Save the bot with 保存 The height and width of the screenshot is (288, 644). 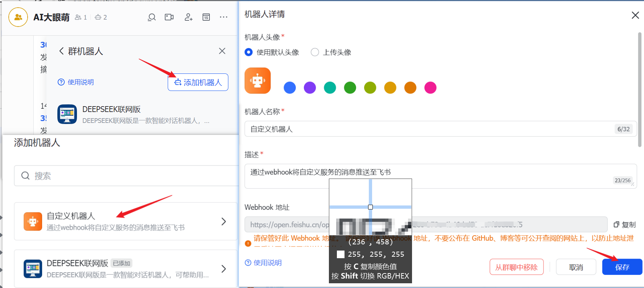click(x=622, y=267)
